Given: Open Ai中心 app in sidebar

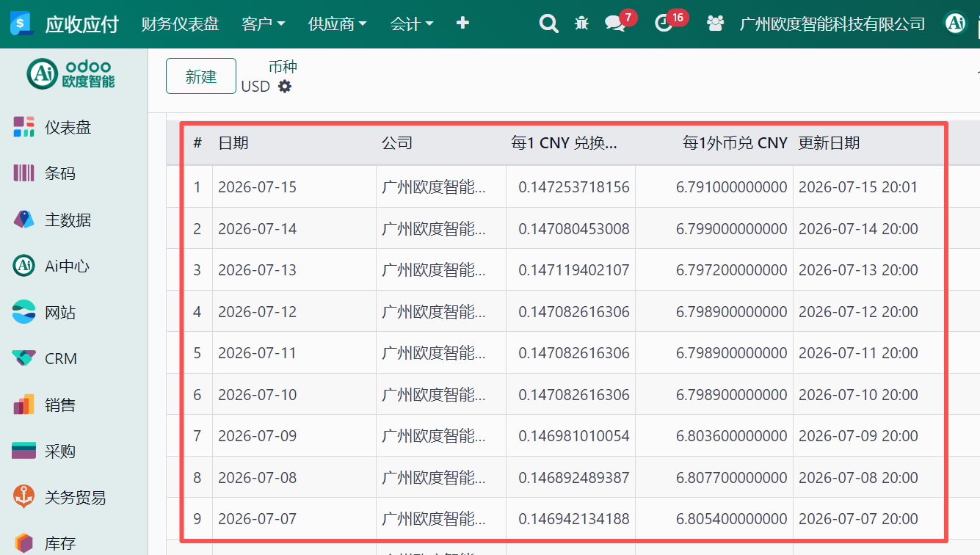Looking at the screenshot, I should [x=67, y=266].
